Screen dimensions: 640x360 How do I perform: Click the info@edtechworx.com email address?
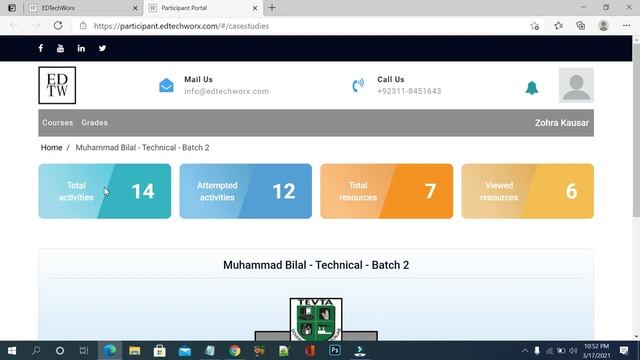tap(227, 91)
